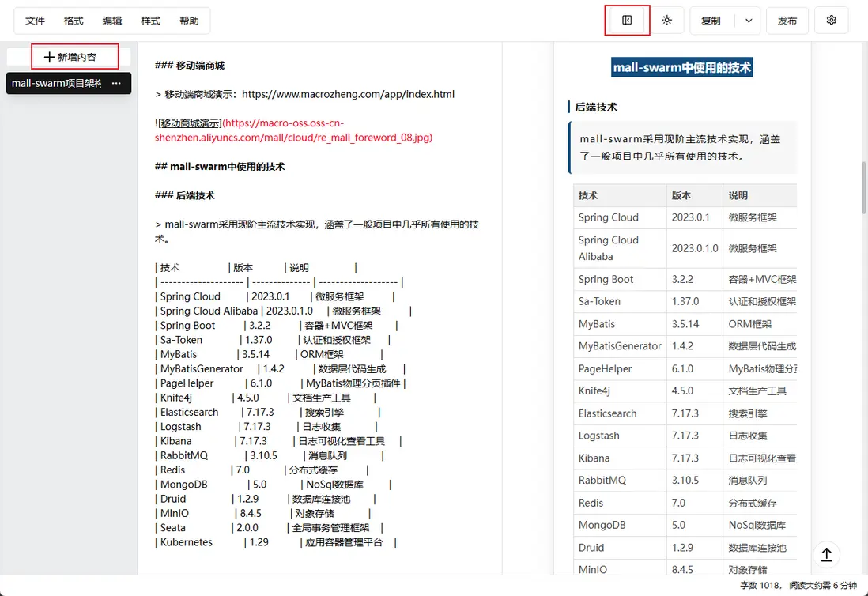This screenshot has width=868, height=596.
Task: Click the MyBatisGenerator cell in preview table
Action: coord(620,346)
